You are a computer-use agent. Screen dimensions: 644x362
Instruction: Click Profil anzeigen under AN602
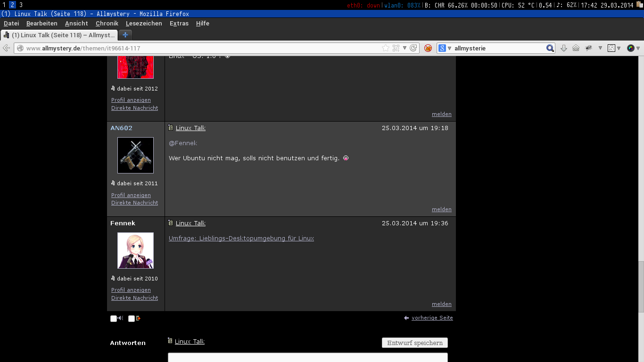pos(131,195)
